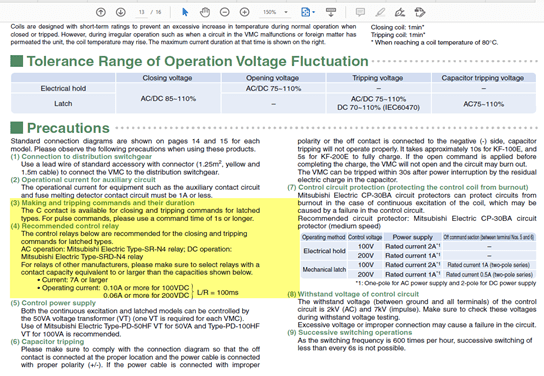Click the AC75~110% table cell
The height and width of the screenshot is (376, 544).
pyautogui.click(x=483, y=104)
